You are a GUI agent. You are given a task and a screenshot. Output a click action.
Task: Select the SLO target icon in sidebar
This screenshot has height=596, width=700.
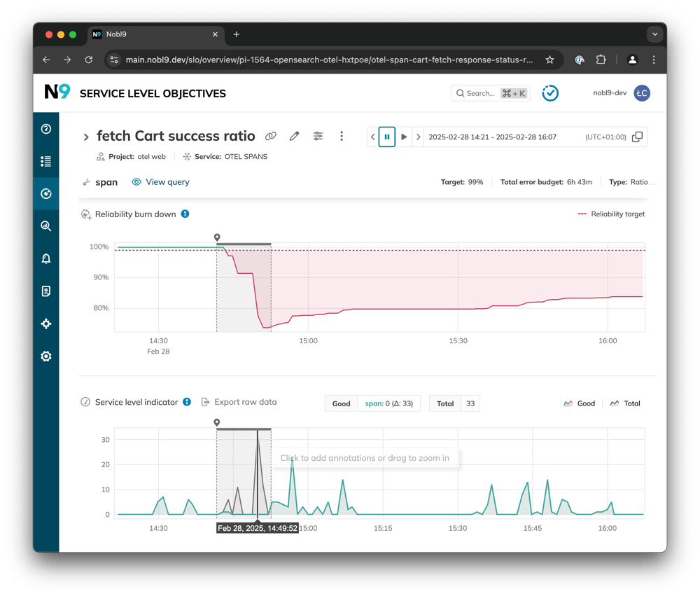click(46, 193)
